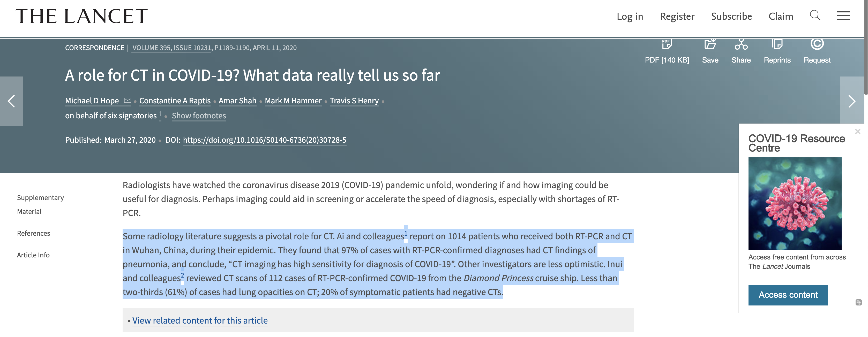Jump to Article Info section
Screen dimensions: 868x337
pos(33,255)
